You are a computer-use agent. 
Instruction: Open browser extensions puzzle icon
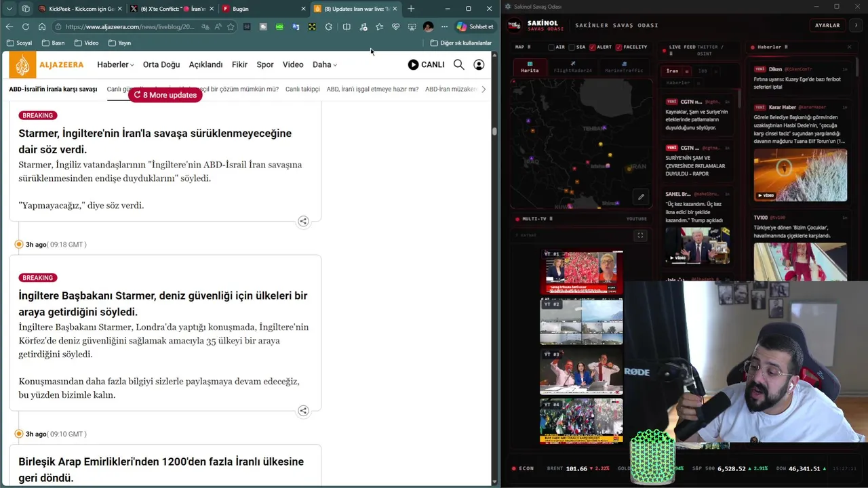click(x=329, y=26)
